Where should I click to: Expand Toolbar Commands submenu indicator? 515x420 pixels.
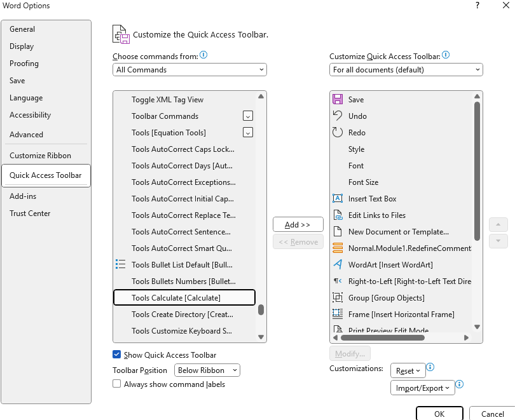[248, 116]
